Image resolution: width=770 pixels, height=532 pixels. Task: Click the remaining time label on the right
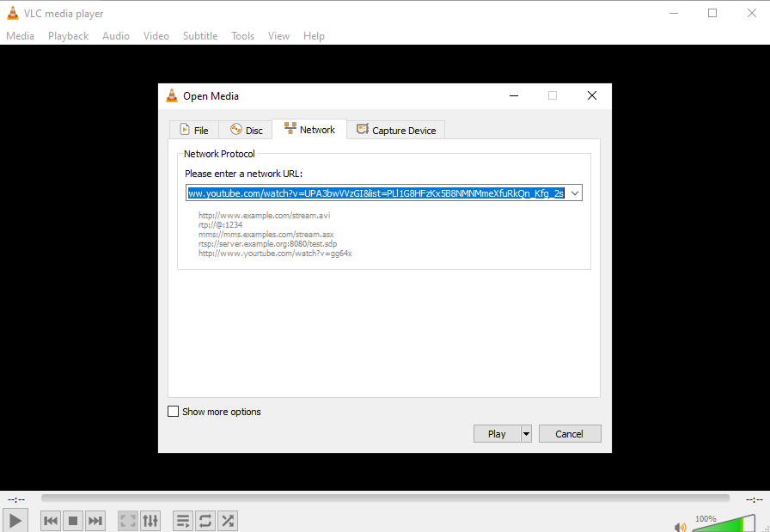(x=754, y=499)
